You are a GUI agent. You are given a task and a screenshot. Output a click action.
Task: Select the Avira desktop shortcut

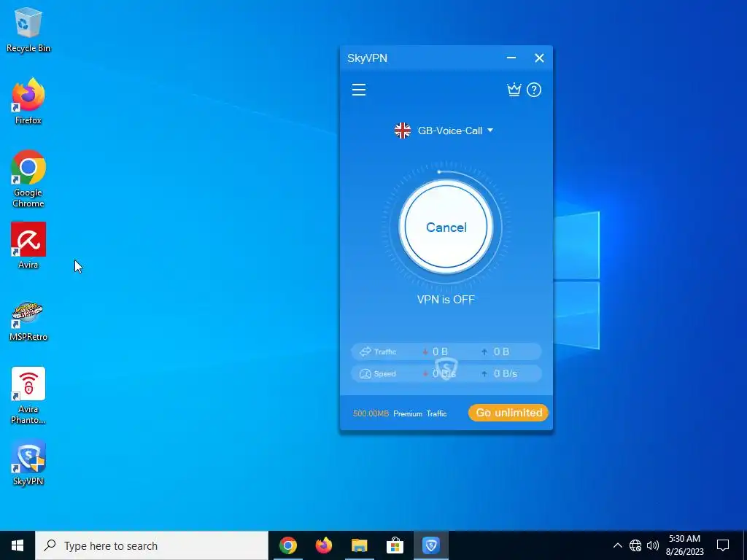click(x=28, y=246)
